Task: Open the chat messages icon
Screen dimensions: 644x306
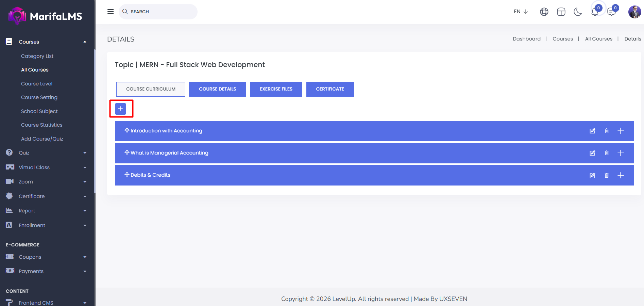Action: coord(611,12)
